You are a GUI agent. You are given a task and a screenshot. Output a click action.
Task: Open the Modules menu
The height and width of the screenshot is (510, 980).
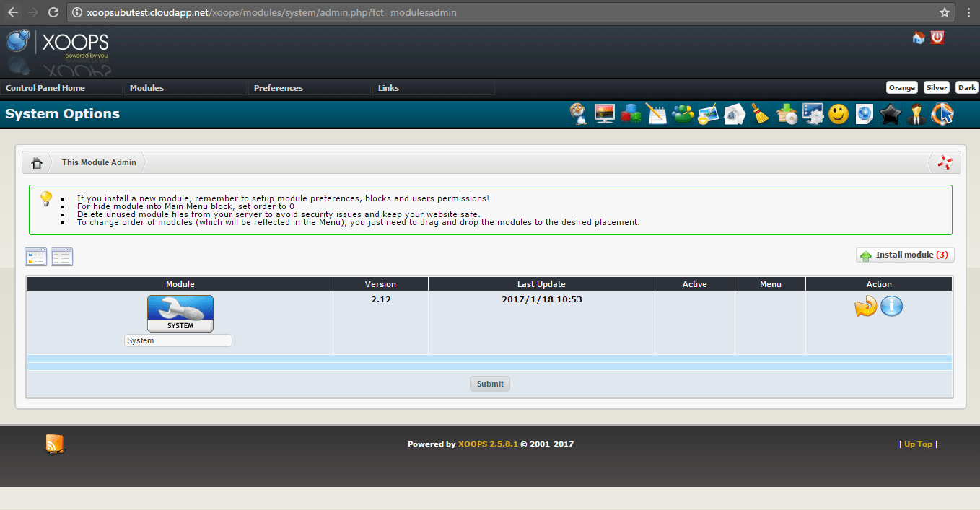[146, 88]
